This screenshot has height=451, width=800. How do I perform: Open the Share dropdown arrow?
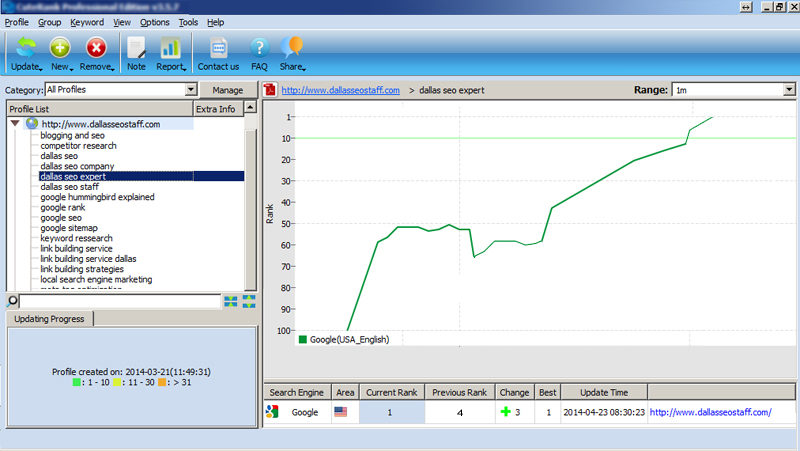[304, 69]
